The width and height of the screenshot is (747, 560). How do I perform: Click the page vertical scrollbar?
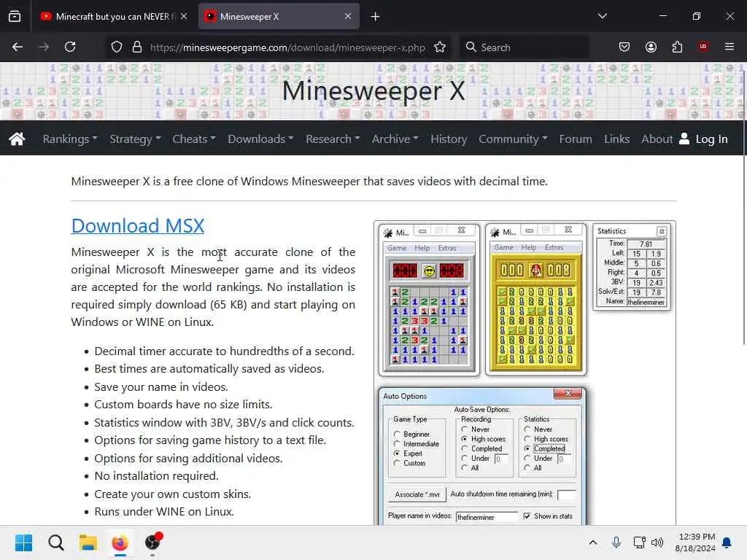743,207
